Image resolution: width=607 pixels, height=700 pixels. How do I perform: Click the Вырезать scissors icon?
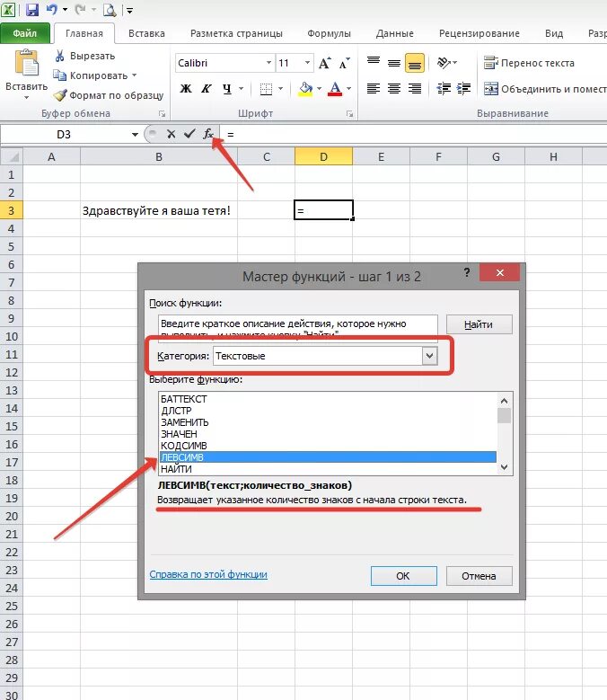click(59, 56)
